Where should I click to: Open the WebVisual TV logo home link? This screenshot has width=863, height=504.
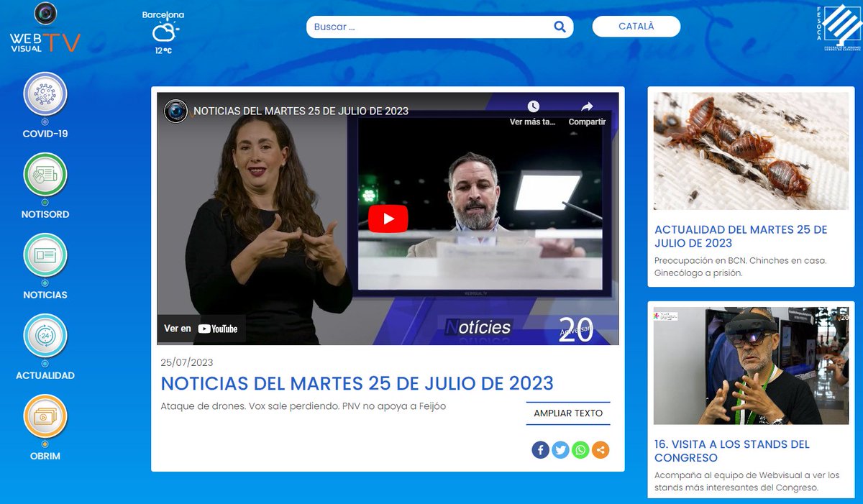tap(45, 28)
